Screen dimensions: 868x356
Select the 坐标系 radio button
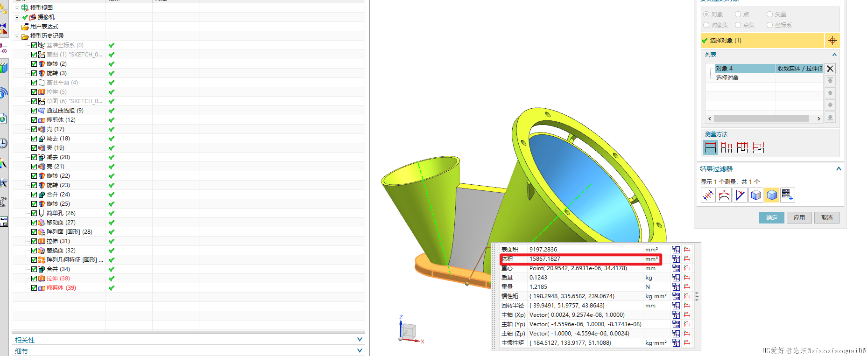coord(769,25)
